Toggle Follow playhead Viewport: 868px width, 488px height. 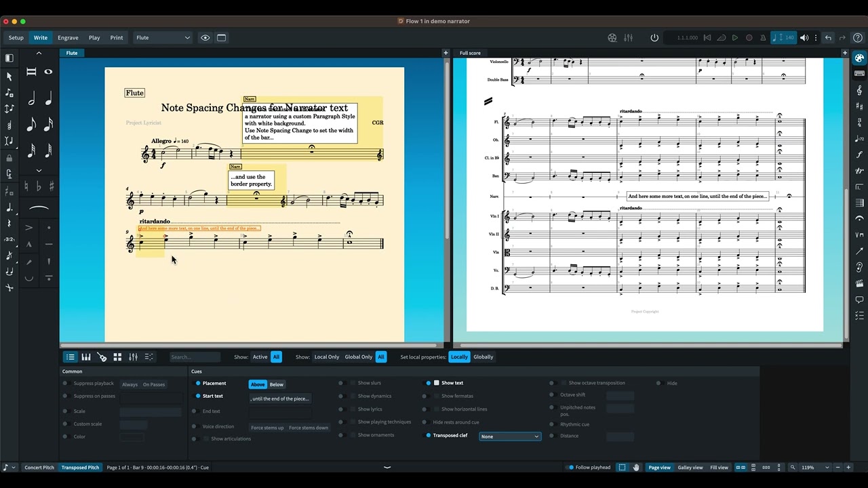(x=571, y=468)
